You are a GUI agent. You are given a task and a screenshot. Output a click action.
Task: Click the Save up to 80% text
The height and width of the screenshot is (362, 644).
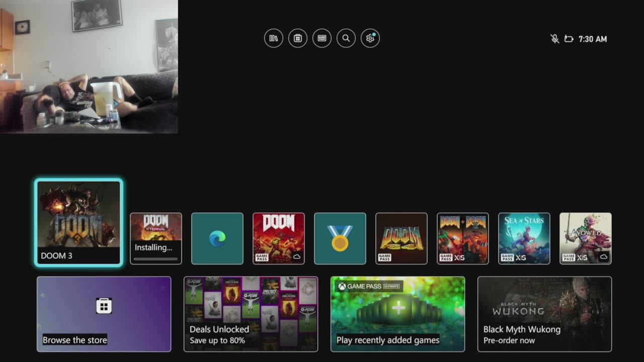(217, 341)
